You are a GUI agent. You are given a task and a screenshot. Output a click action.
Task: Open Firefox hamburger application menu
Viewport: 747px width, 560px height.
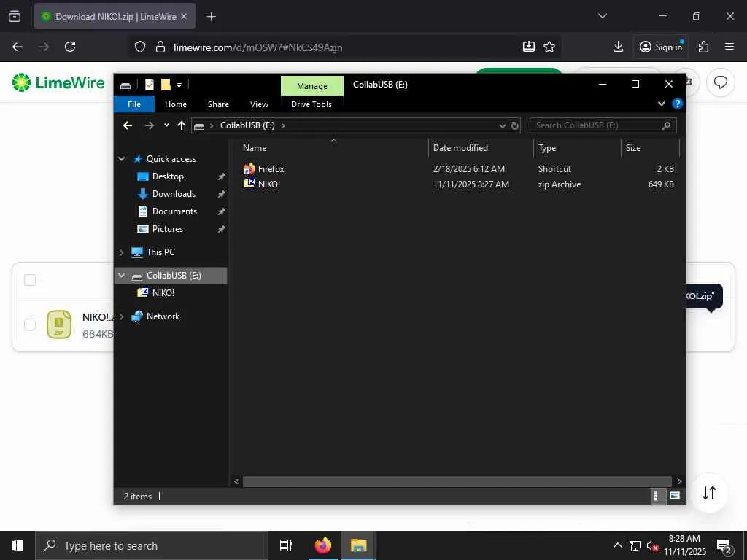pos(729,47)
